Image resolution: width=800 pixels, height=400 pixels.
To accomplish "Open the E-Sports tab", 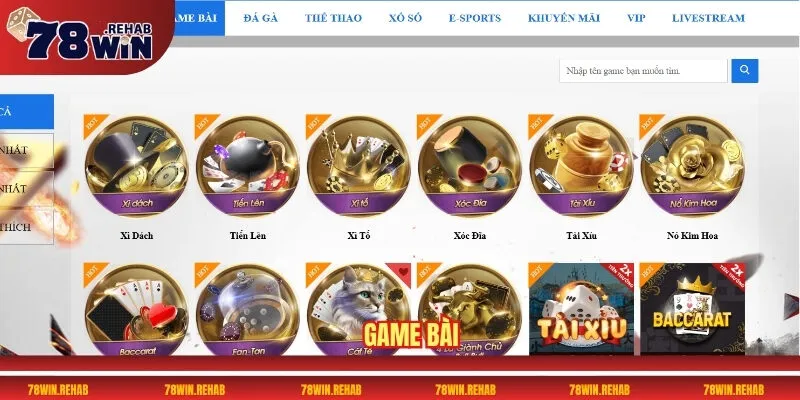I will click(x=474, y=18).
